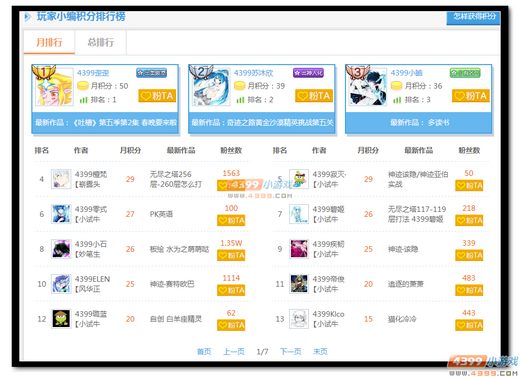The width and height of the screenshot is (520, 378).
Task: Click the frog avatar in rank 12 row
Action: [61, 319]
